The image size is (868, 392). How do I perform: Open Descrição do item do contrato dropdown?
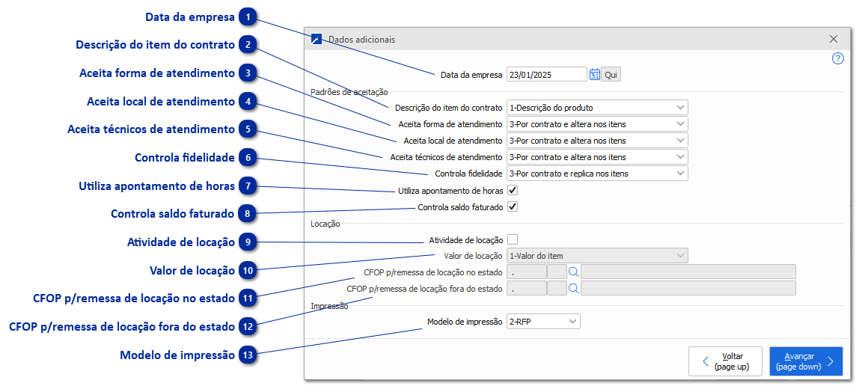point(596,108)
